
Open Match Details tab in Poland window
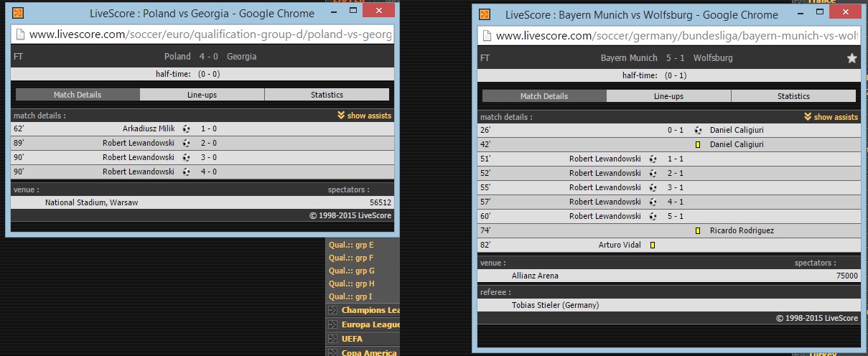click(78, 95)
